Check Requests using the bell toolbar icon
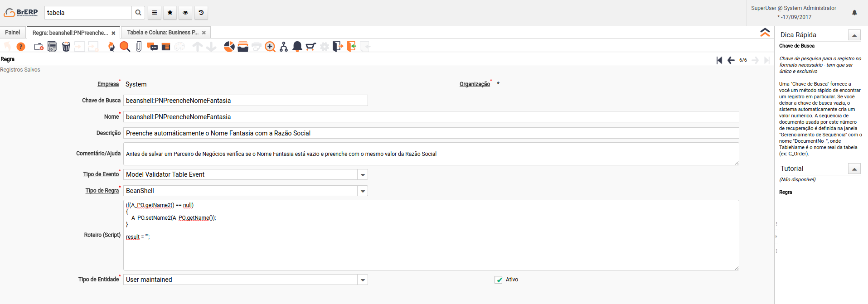The image size is (868, 304). click(297, 47)
